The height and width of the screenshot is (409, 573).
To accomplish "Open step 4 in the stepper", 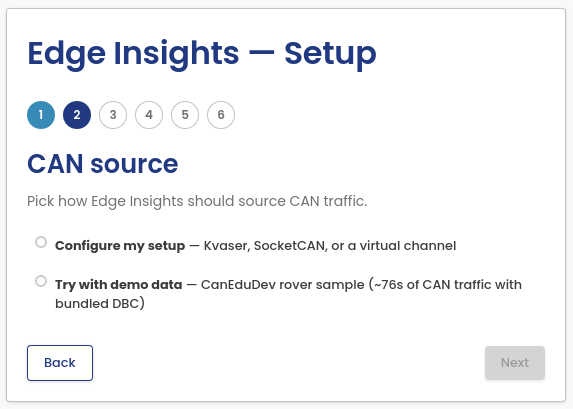I will pyautogui.click(x=149, y=115).
